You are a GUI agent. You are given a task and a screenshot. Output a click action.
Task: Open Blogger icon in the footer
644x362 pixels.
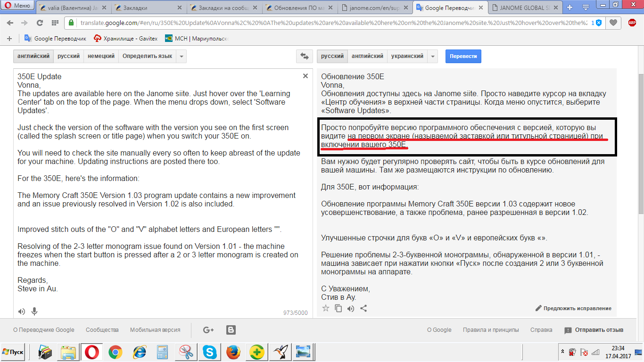click(x=231, y=330)
